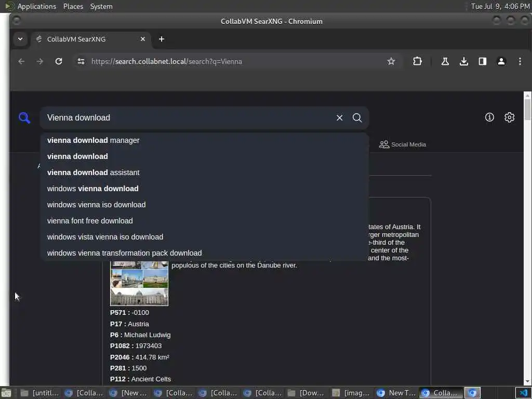Expand the tab search dropdown arrow
Viewport: 532px width, 399px height.
point(20,39)
